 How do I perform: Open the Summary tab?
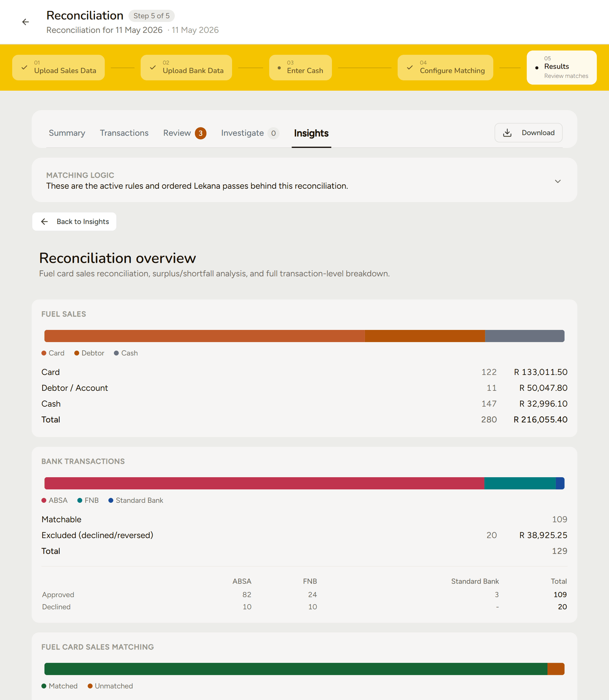point(67,133)
